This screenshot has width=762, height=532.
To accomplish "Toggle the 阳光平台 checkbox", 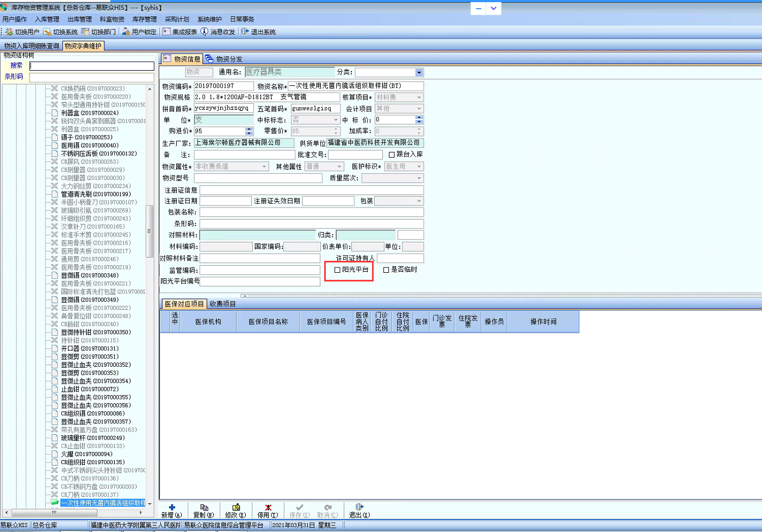I will pos(337,270).
